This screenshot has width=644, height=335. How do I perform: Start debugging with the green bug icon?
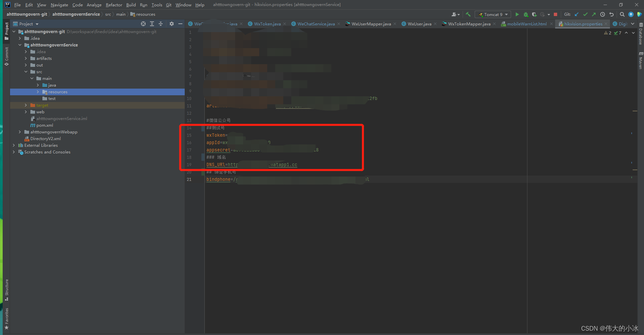click(x=526, y=14)
